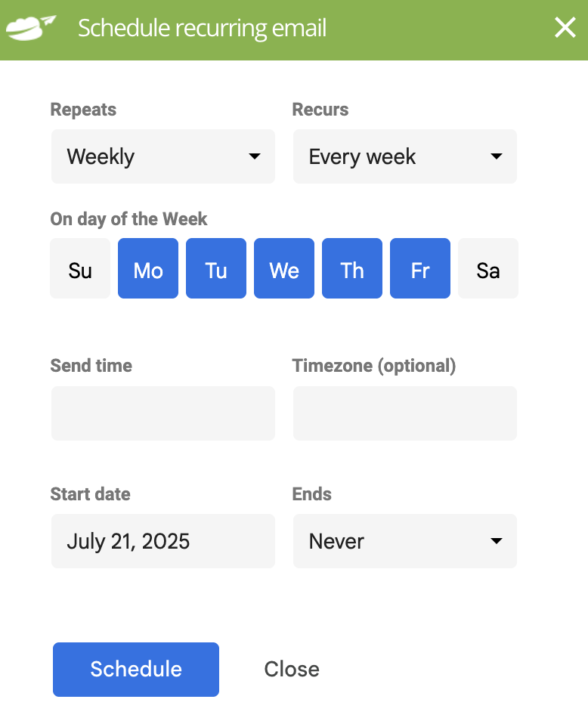Click the Close text link
The image size is (588, 724).
coord(292,670)
